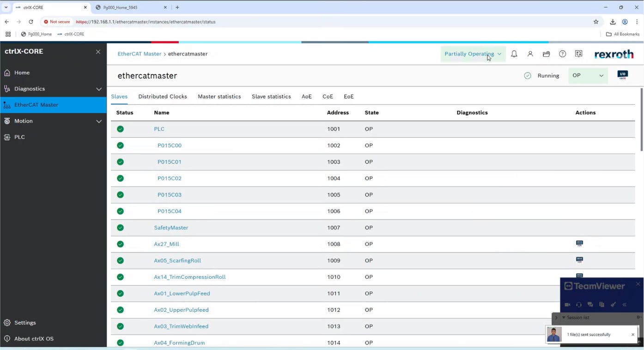Click the drive action icon for Ax27_Mill
Viewport: 644px width, 350px height.
(x=579, y=244)
